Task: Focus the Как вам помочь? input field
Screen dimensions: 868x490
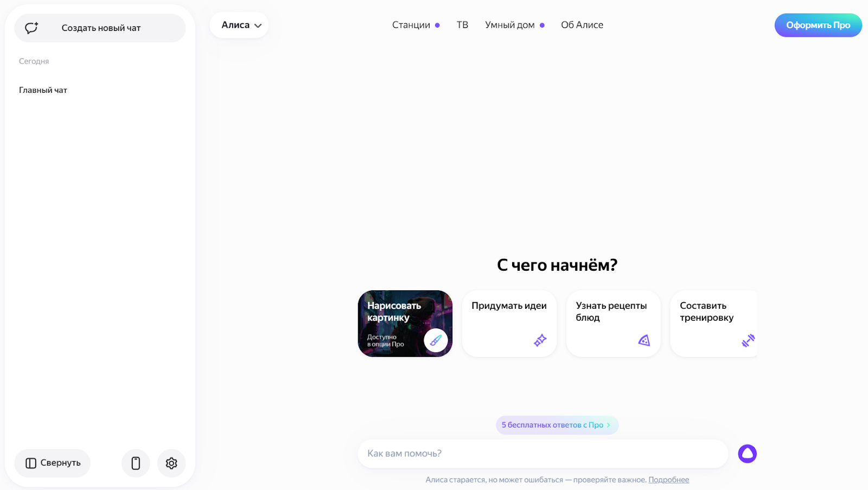Action: point(542,454)
